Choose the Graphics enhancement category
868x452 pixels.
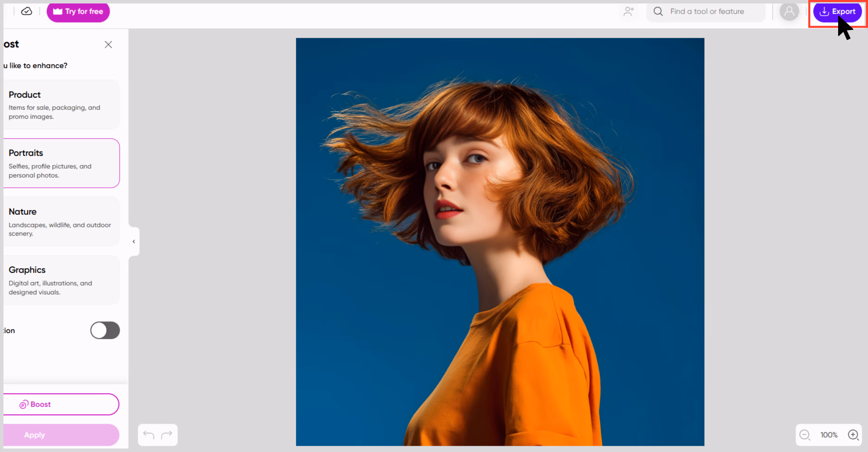(x=62, y=280)
